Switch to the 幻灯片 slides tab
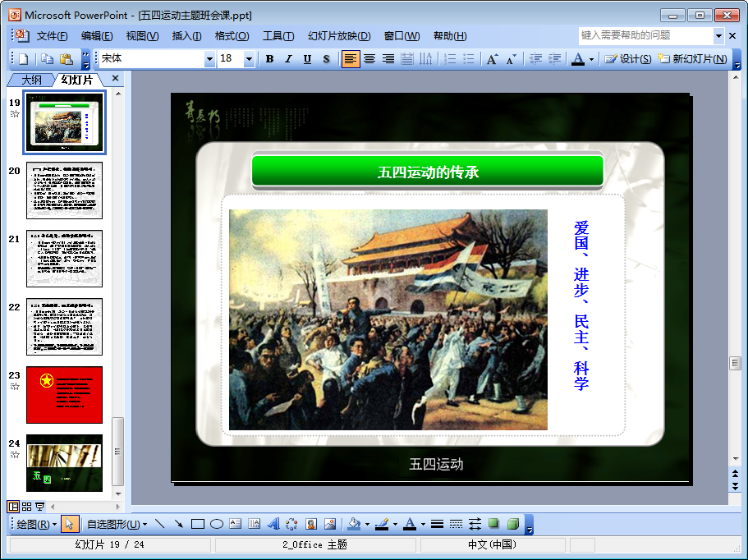748x560 pixels. pyautogui.click(x=77, y=80)
